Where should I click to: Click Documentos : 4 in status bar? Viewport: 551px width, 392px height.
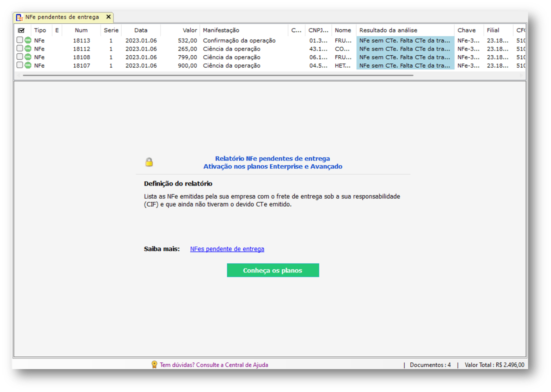coord(430,365)
